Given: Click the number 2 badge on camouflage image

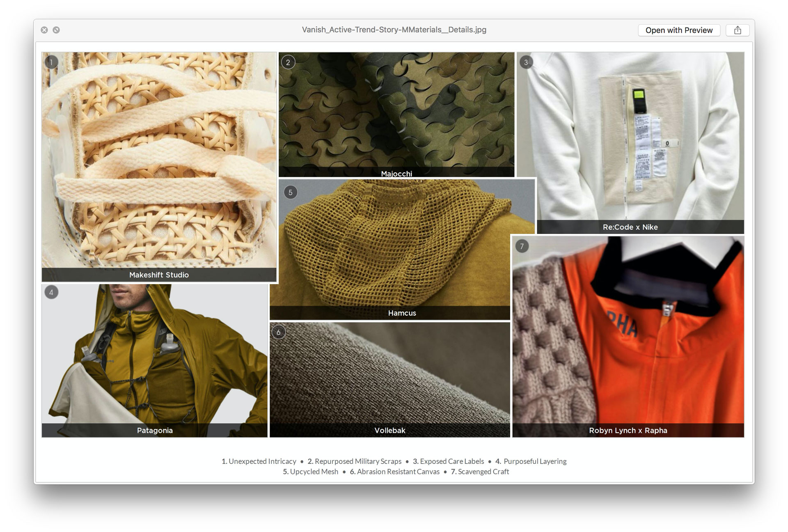Looking at the screenshot, I should [288, 62].
